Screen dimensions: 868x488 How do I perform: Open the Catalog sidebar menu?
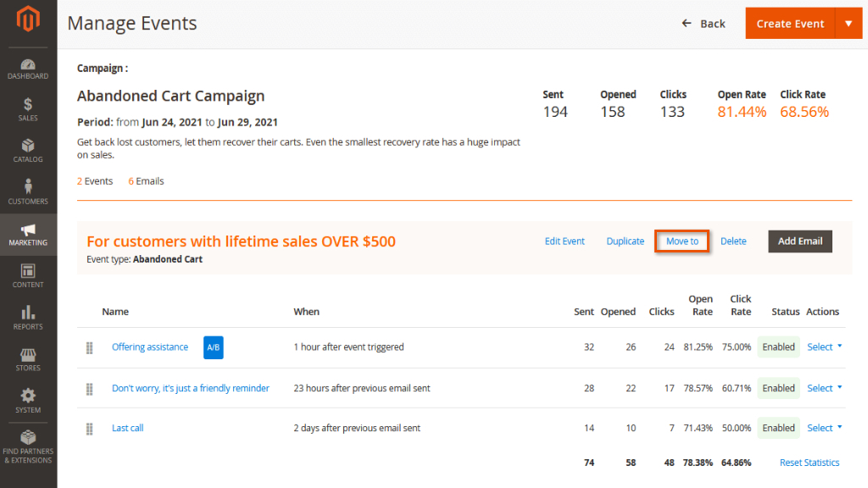click(28, 151)
